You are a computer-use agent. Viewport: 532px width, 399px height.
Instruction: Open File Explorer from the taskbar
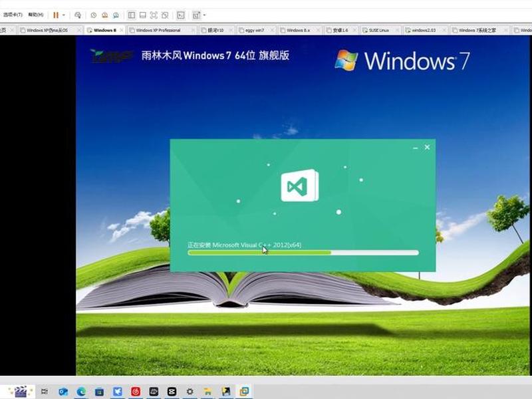point(207,392)
